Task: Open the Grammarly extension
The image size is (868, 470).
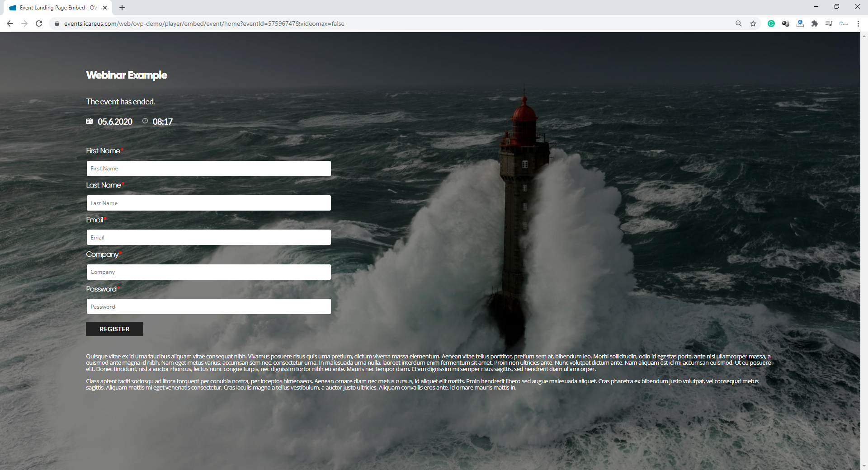Action: 771,23
